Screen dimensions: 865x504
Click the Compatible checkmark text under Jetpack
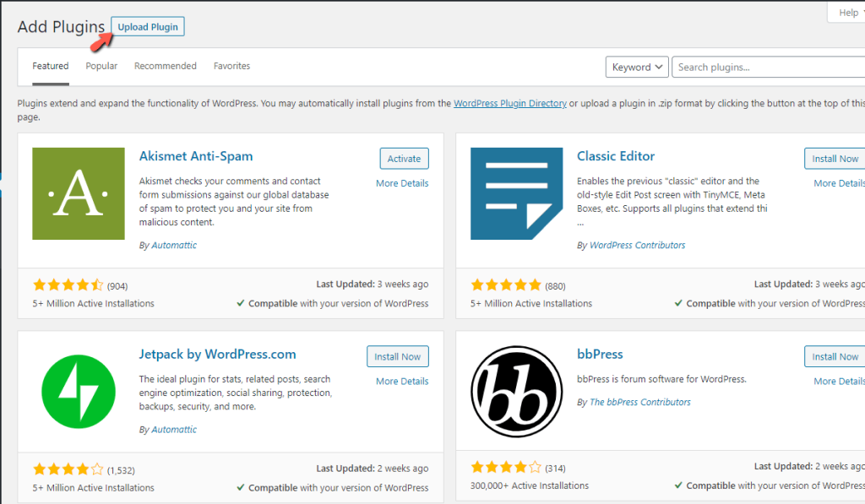click(333, 487)
